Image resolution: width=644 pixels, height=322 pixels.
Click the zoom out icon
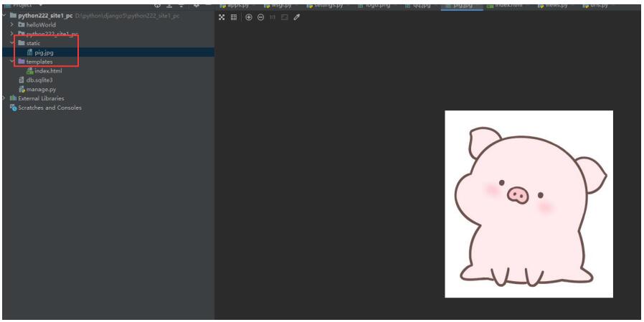click(x=260, y=17)
